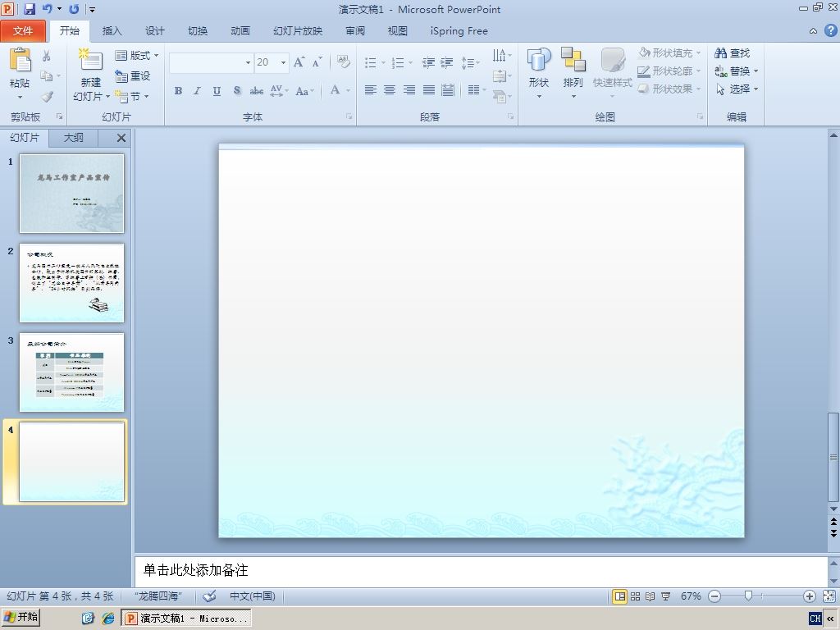840x630 pixels.
Task: Click Shape Effects 形状效果 button
Action: point(669,89)
